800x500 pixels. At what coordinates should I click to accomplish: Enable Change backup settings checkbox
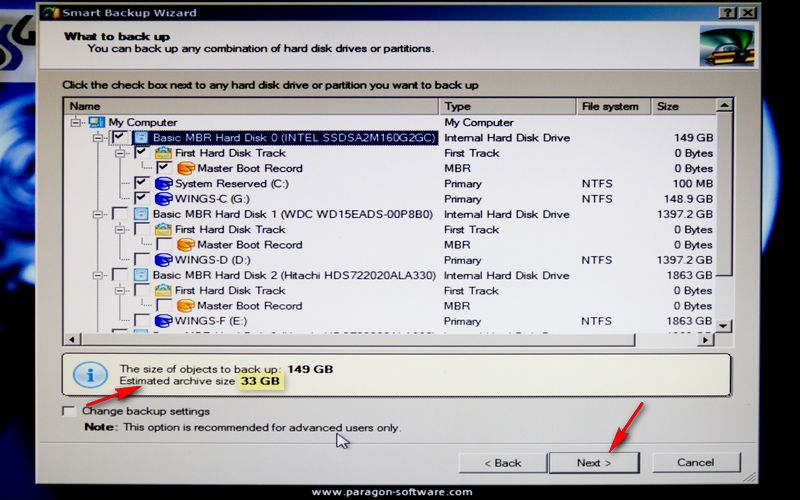pyautogui.click(x=69, y=411)
